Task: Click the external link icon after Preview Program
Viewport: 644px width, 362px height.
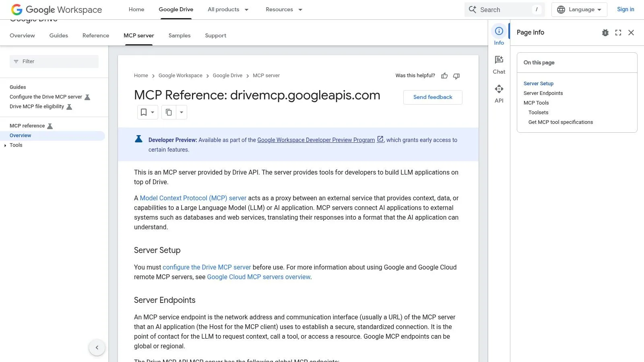Action: pos(380,139)
